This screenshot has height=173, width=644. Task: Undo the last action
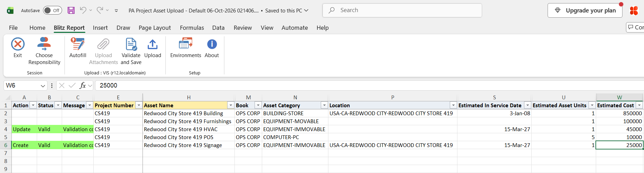83,10
